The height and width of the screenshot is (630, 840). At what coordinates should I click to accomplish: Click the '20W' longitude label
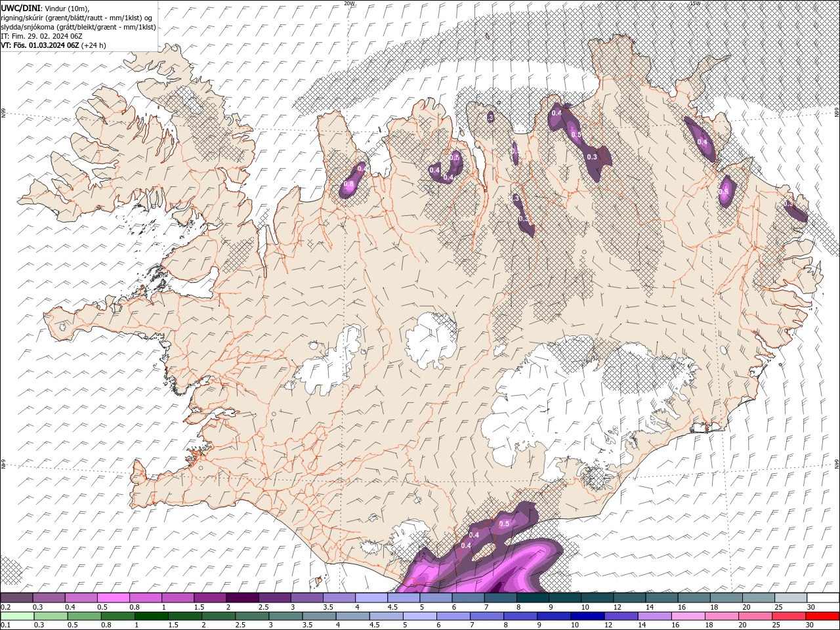(x=349, y=3)
